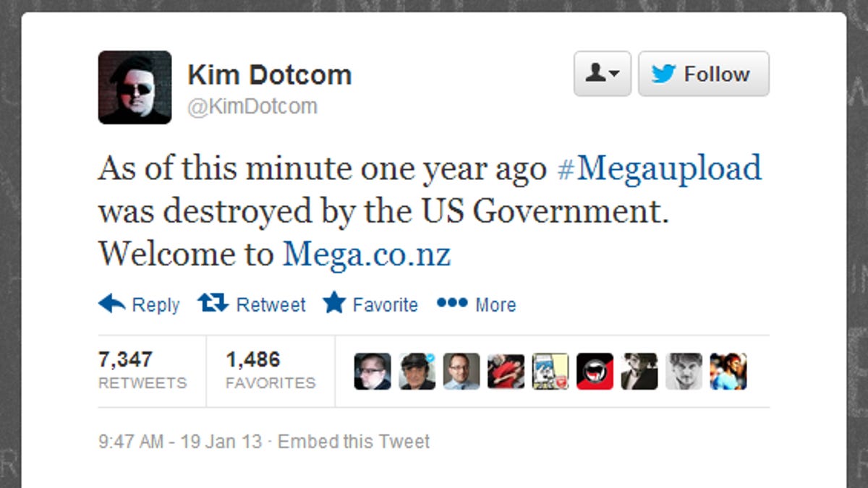This screenshot has width=868, height=488.
Task: Click the Kim Dotcom display name
Action: [269, 74]
